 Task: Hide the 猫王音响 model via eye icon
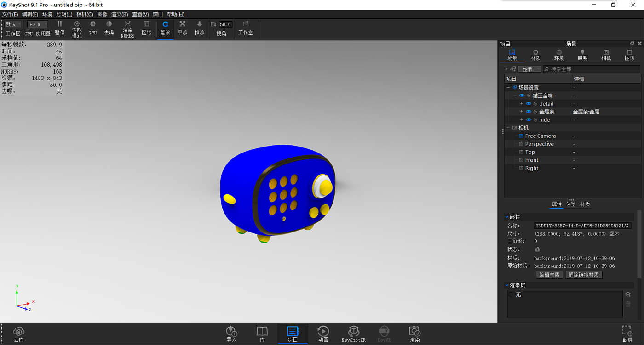(x=522, y=96)
